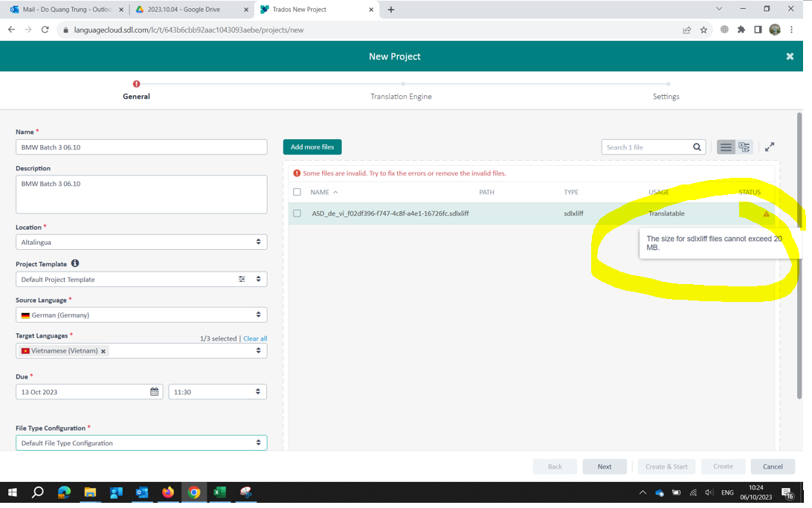
Task: Open project template settings sliders icon
Action: pos(242,280)
